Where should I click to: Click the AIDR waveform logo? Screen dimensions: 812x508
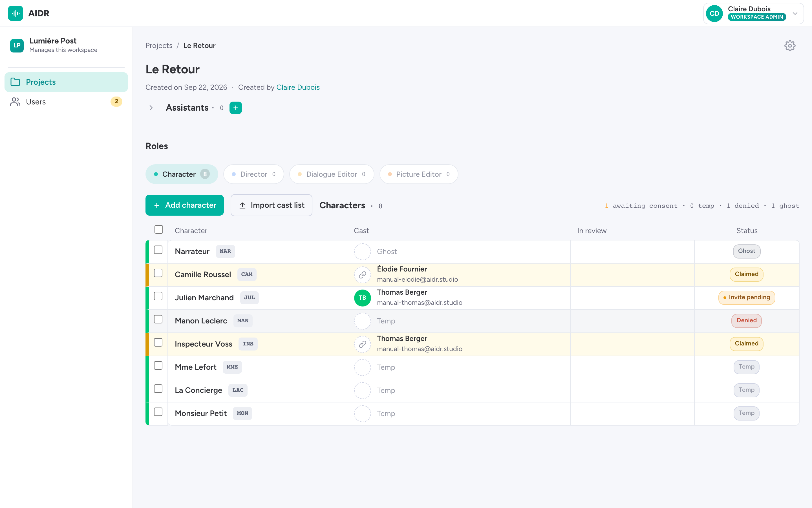click(x=16, y=13)
